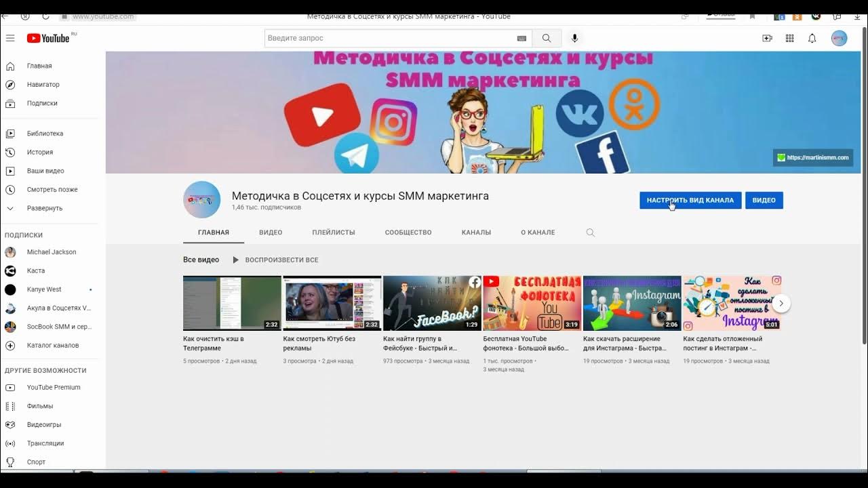Click Настроить вид канала button
868x488 pixels.
(x=690, y=201)
